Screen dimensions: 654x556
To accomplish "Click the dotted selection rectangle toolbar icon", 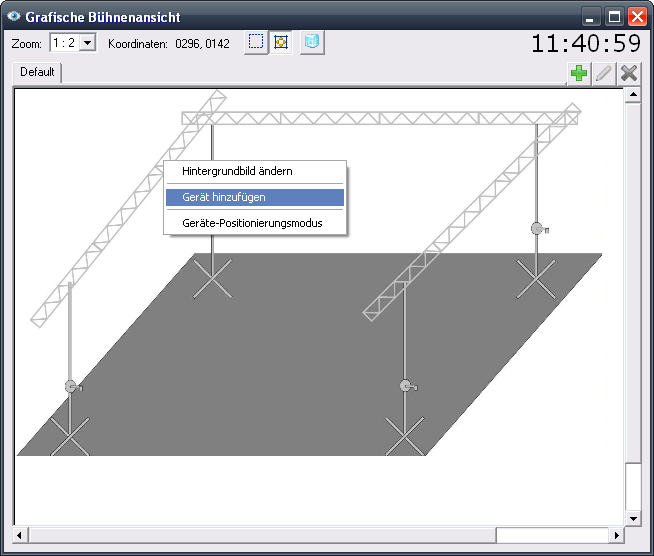I will (x=256, y=43).
